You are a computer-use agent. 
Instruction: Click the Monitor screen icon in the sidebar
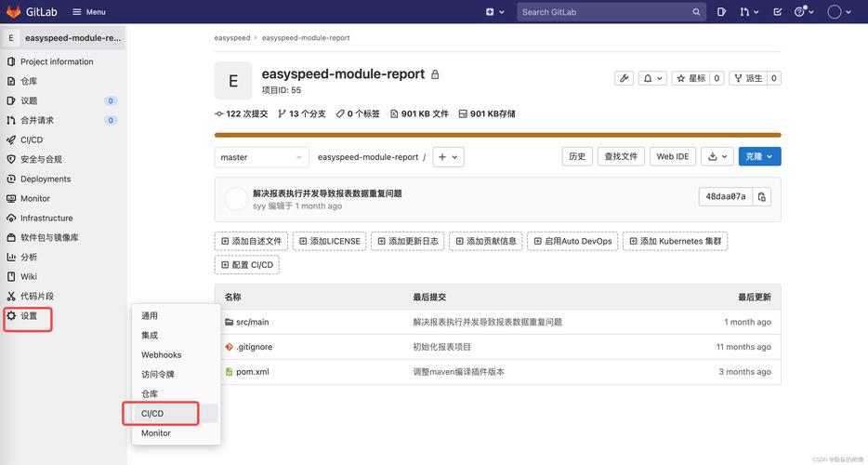pyautogui.click(x=11, y=198)
